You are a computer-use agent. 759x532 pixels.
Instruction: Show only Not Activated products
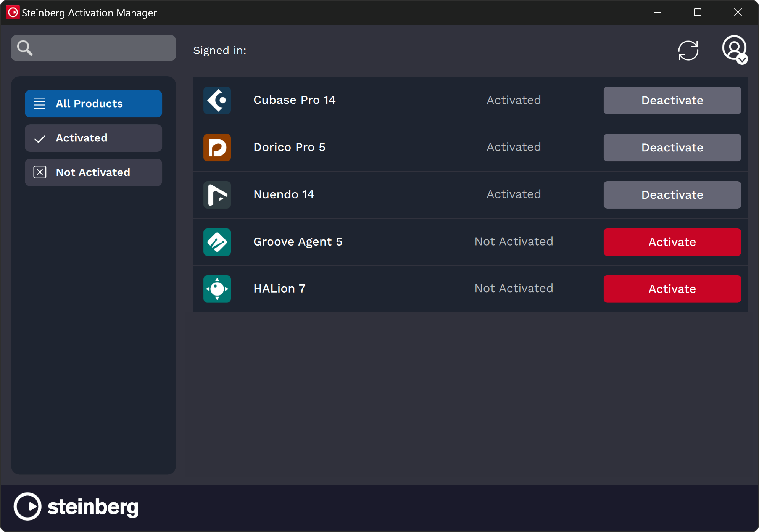pos(93,172)
